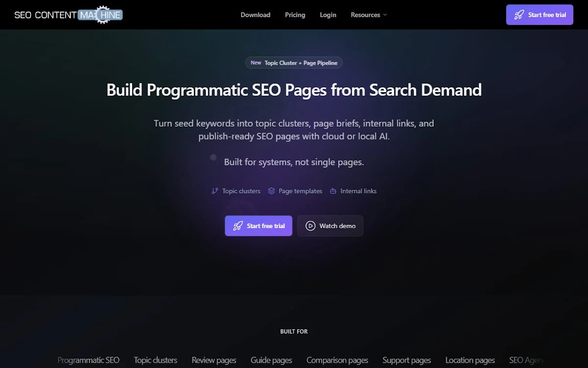Click the play circle icon on Watch demo
Viewport: 588px width, 368px height.
pyautogui.click(x=310, y=226)
